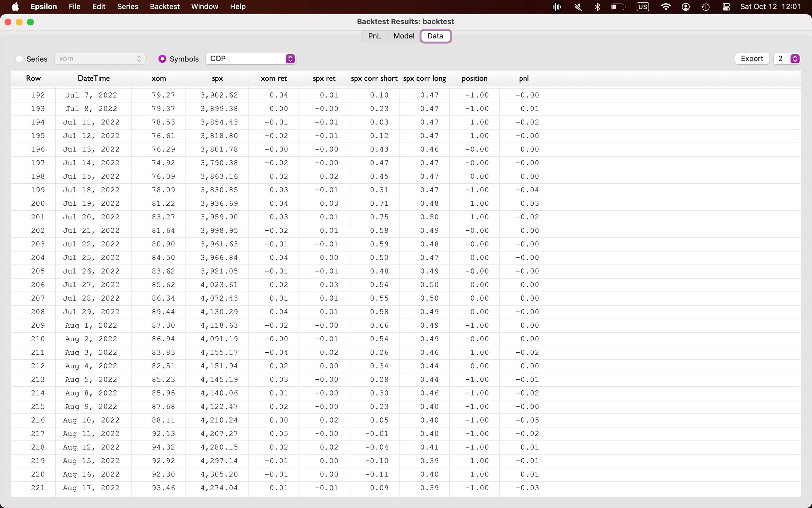Image resolution: width=812 pixels, height=508 pixels.
Task: Open the Apple menu
Action: pos(15,7)
